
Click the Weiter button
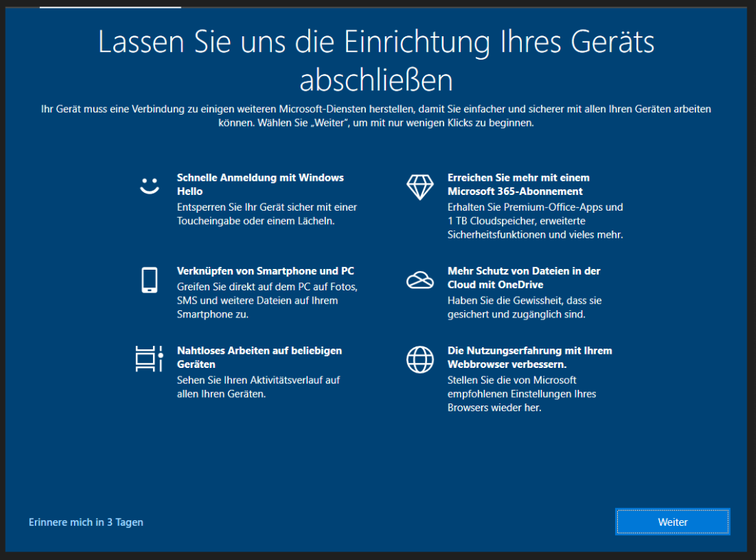point(673,522)
